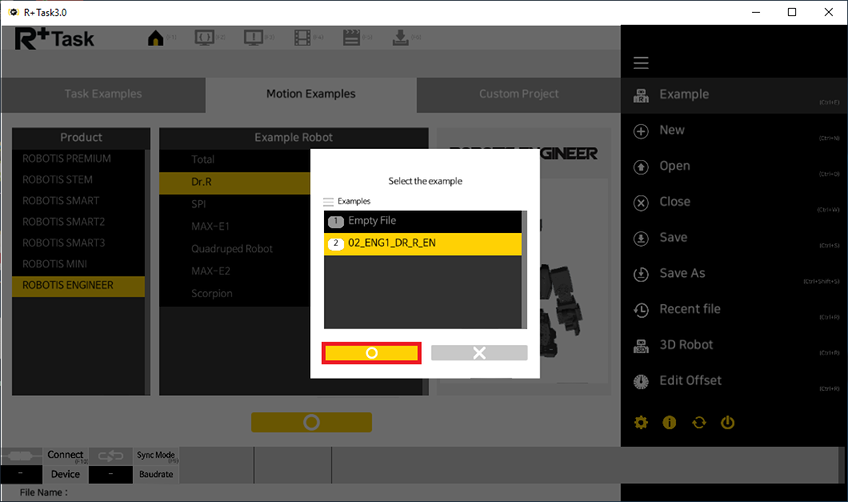The width and height of the screenshot is (848, 502).
Task: Click the yellow info icon
Action: (x=670, y=422)
